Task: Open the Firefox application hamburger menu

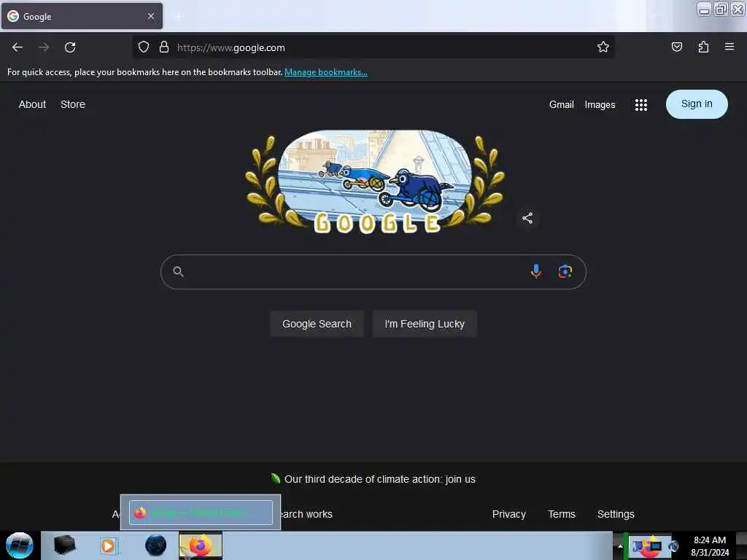Action: tap(729, 47)
